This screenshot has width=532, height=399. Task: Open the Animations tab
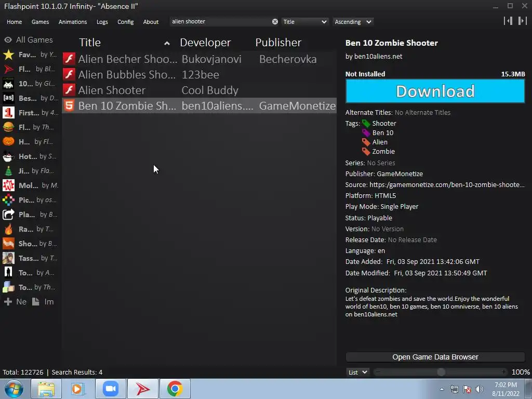[73, 22]
